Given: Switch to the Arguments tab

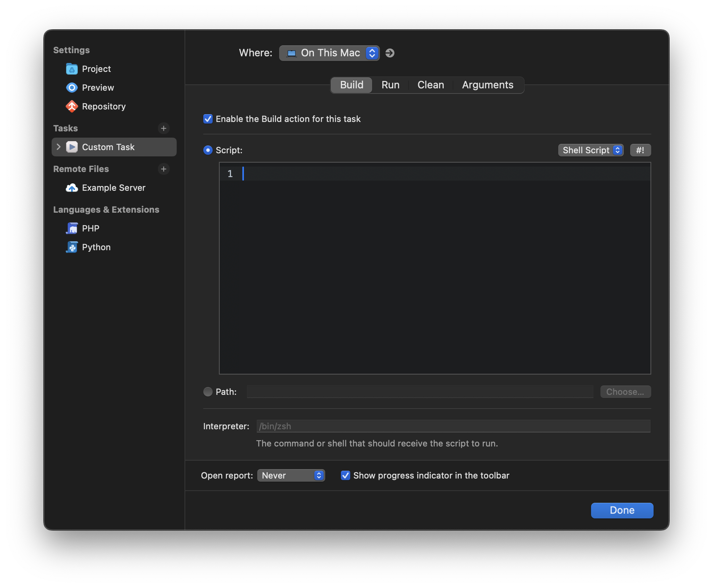Looking at the screenshot, I should (487, 85).
